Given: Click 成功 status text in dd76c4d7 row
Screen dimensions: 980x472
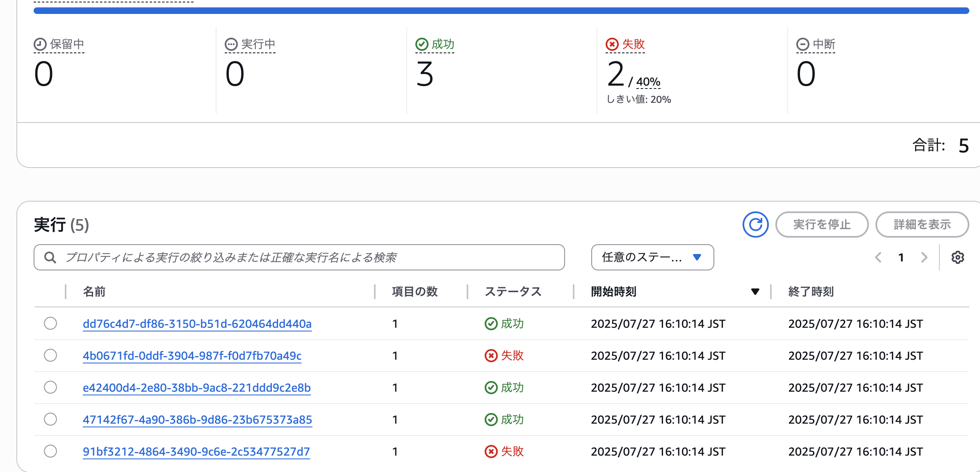Looking at the screenshot, I should click(512, 324).
